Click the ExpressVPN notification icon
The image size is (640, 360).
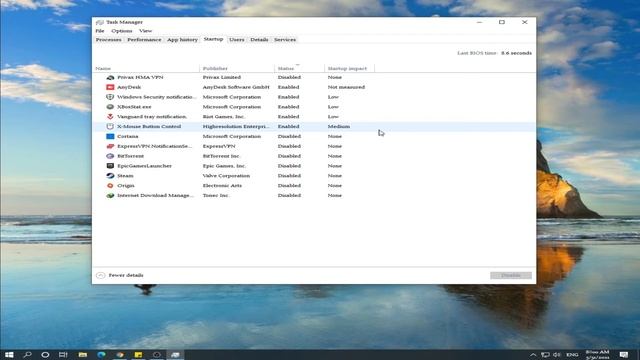click(110, 146)
